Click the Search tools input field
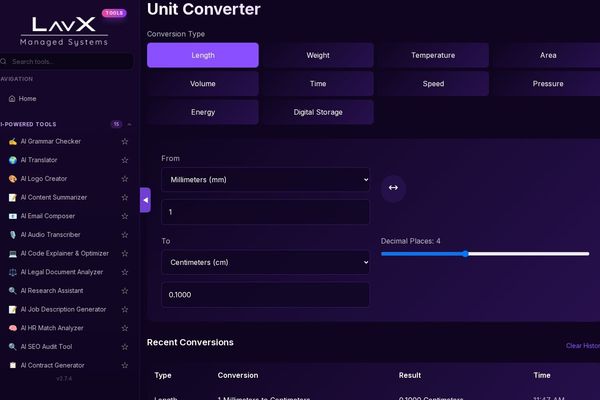This screenshot has width=600, height=400. pos(67,61)
